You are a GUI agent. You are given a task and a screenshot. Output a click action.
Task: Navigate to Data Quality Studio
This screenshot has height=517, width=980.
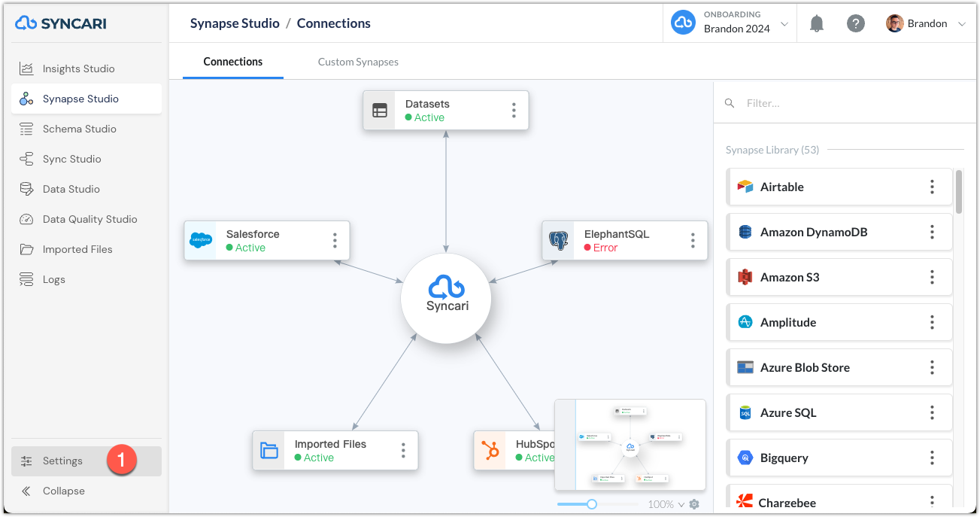(86, 219)
